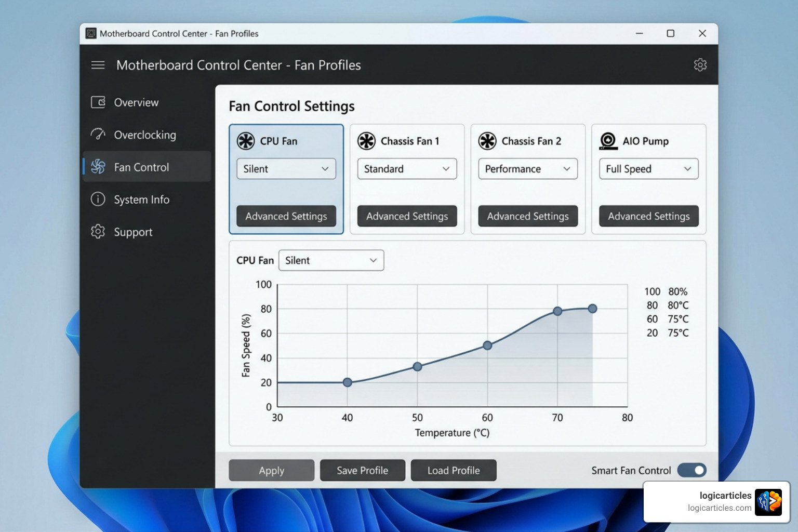The width and height of the screenshot is (798, 532).
Task: Open the AIO Pump Full Speed dropdown
Action: (648, 169)
